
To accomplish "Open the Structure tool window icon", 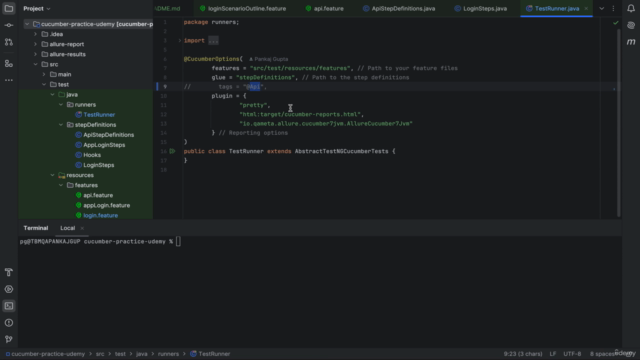I will (x=9, y=64).
